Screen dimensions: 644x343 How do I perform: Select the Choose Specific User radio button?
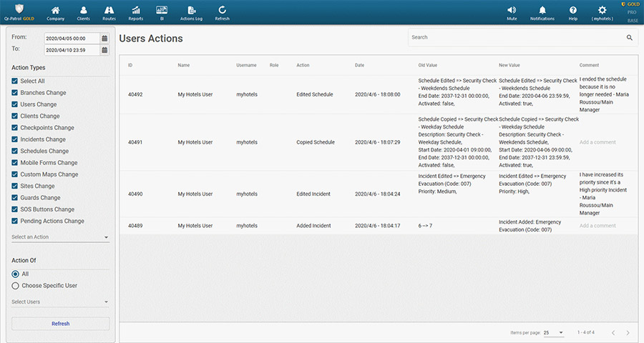(15, 286)
